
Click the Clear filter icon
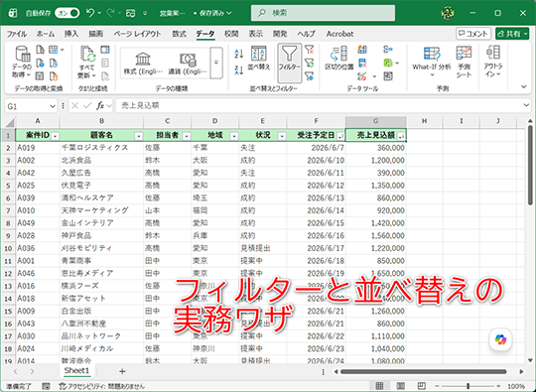310,50
